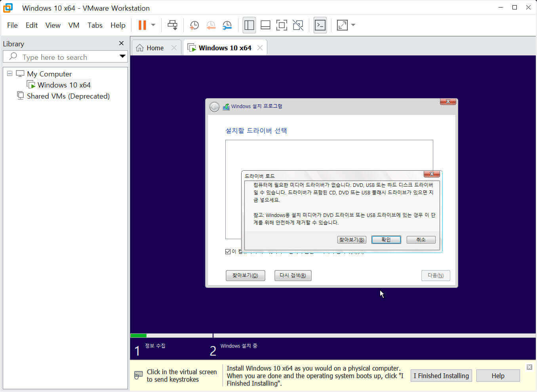Screen dimensions: 537x392
Task: Toggle the hide incompatible drivers checkbox
Action: [x=228, y=252]
